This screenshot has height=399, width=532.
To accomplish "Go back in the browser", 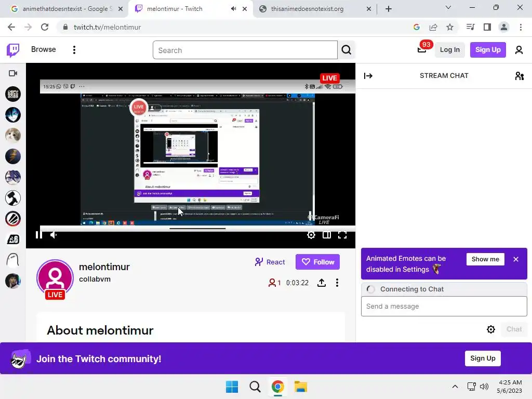I will pyautogui.click(x=11, y=27).
